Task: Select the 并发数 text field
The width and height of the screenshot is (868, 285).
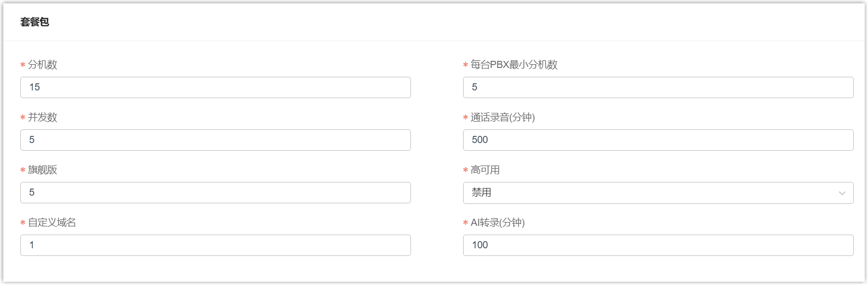Action: (215, 140)
